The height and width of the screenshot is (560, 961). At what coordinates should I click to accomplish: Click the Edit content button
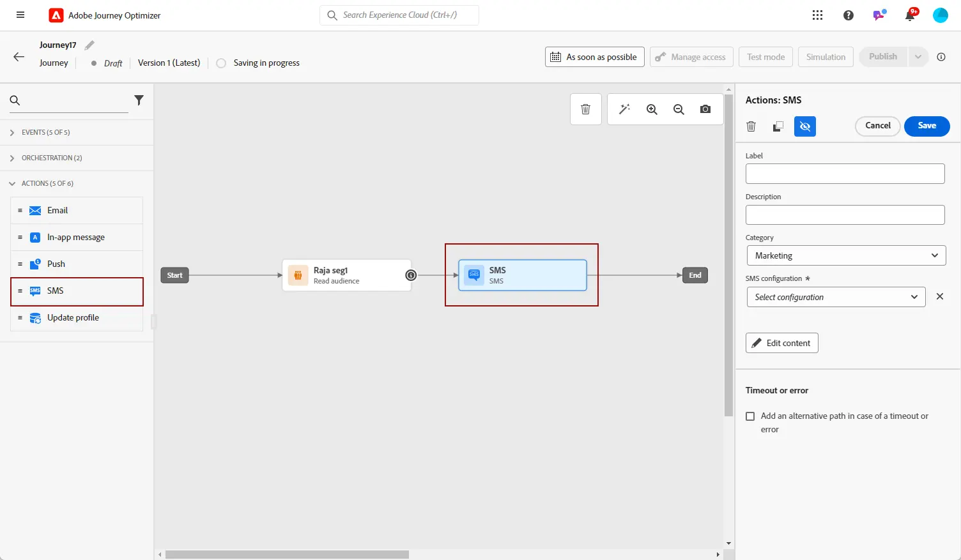point(781,343)
